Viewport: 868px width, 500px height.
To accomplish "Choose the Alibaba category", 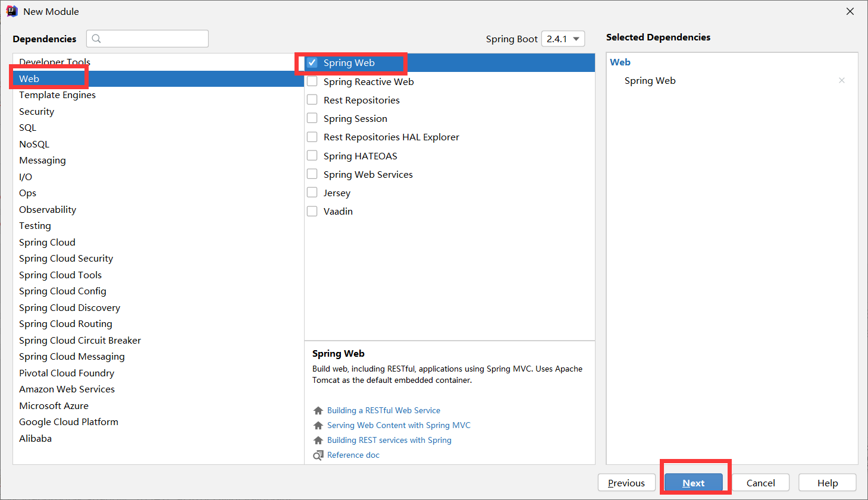I will (158, 438).
